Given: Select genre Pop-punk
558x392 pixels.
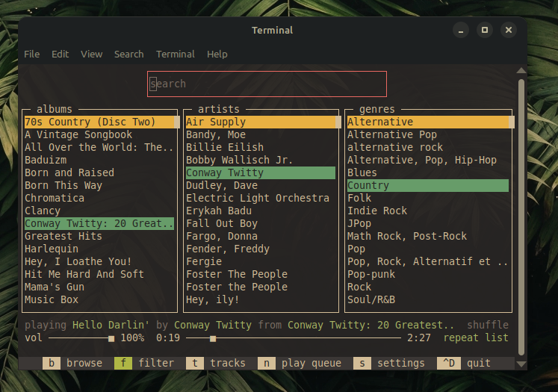Looking at the screenshot, I should [x=428, y=274].
